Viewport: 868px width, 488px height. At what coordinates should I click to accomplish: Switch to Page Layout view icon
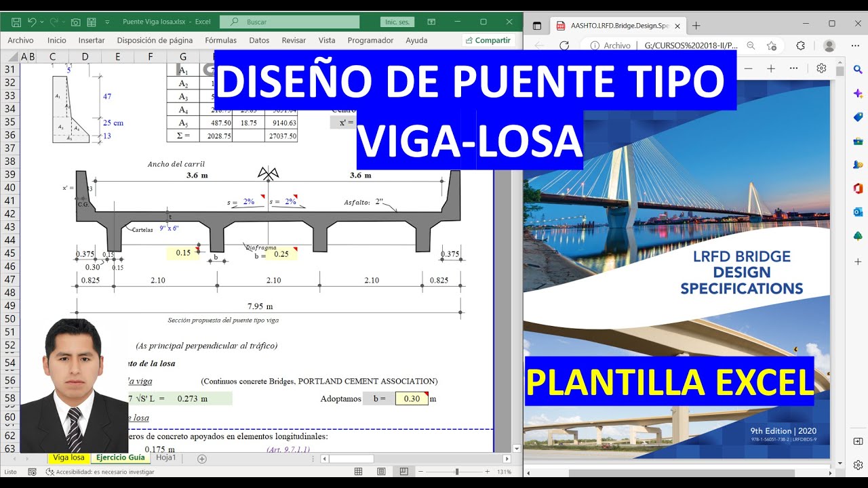point(381,472)
